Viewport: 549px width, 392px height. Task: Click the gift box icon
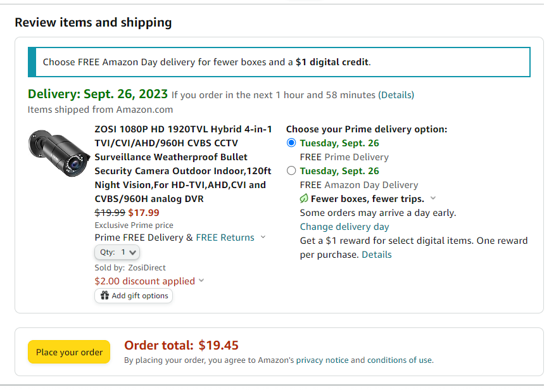(104, 296)
